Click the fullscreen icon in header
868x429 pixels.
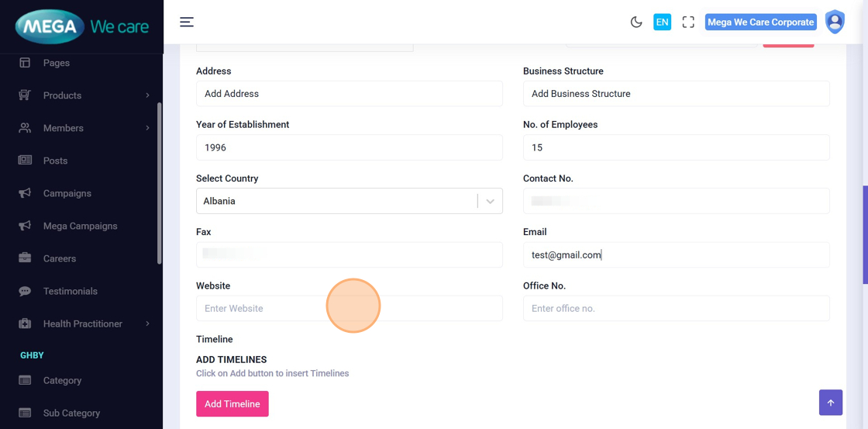688,22
